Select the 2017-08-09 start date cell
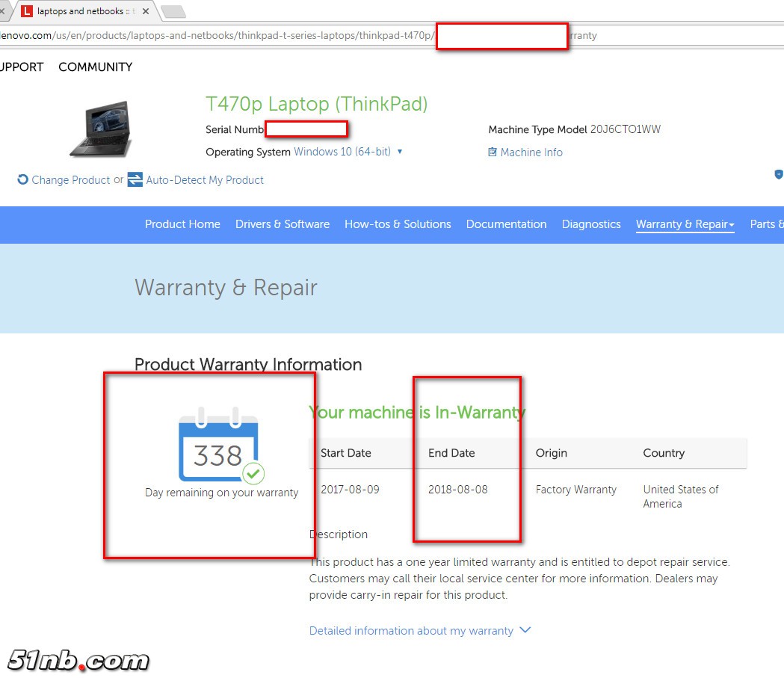 click(350, 490)
